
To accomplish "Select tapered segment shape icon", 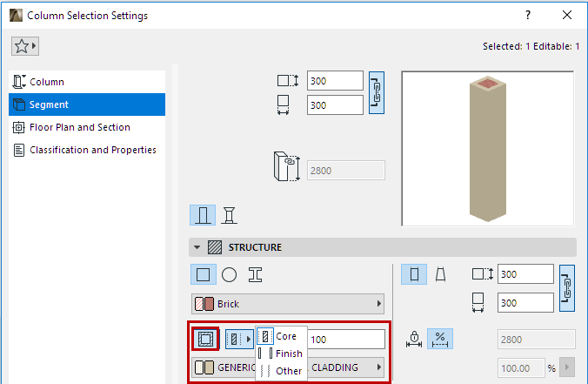I will (440, 274).
